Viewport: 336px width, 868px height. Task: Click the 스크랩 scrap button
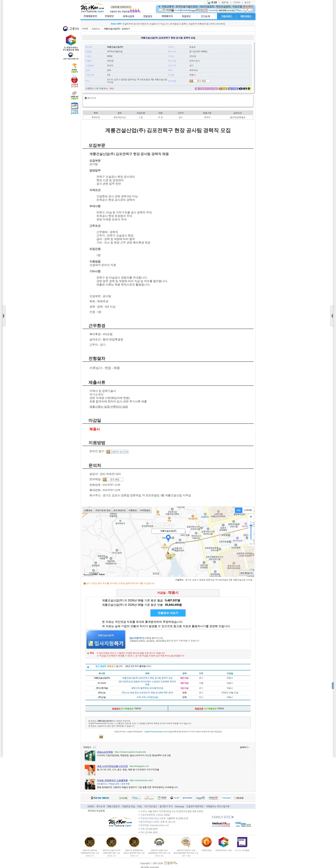[233, 89]
